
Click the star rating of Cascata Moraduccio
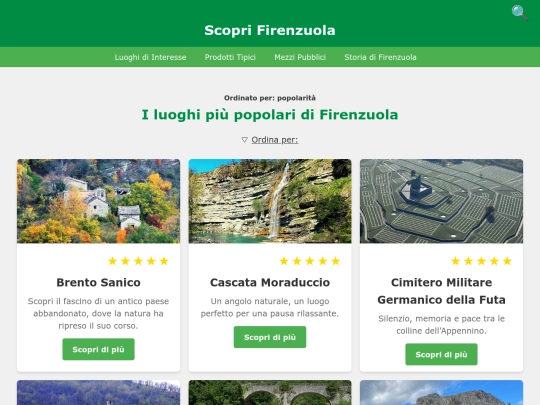click(x=310, y=261)
